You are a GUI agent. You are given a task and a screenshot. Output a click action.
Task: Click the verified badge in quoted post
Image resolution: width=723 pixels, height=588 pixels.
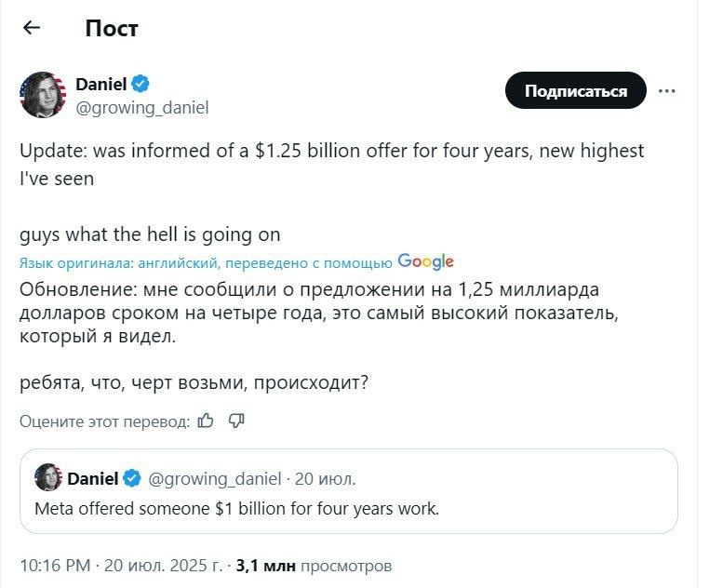coord(132,479)
